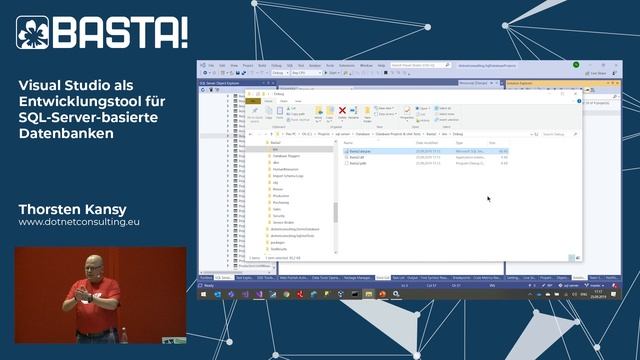The image size is (640, 360).
Task: Click Select all in Explorer ribbon
Action: pyautogui.click(x=443, y=108)
